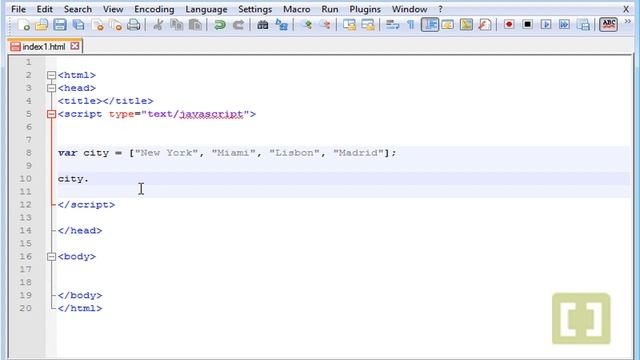Open the user defined language icon
Viewport: 640px width, 360px height.
pyautogui.click(x=448, y=25)
